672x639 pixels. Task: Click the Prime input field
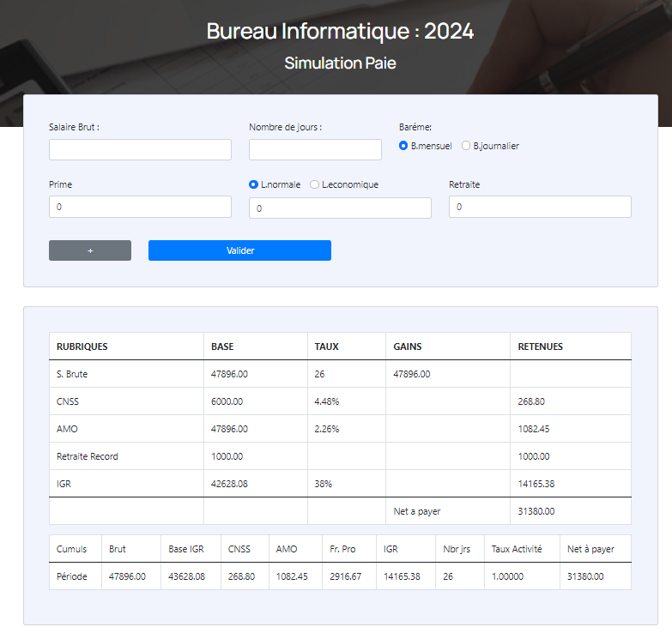[x=140, y=207]
